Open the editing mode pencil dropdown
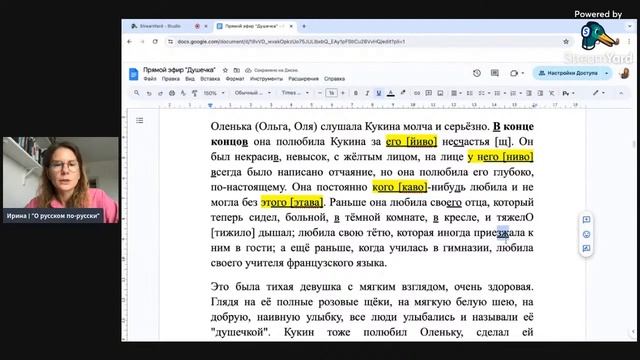Image resolution: width=640 pixels, height=360 pixels. click(599, 93)
